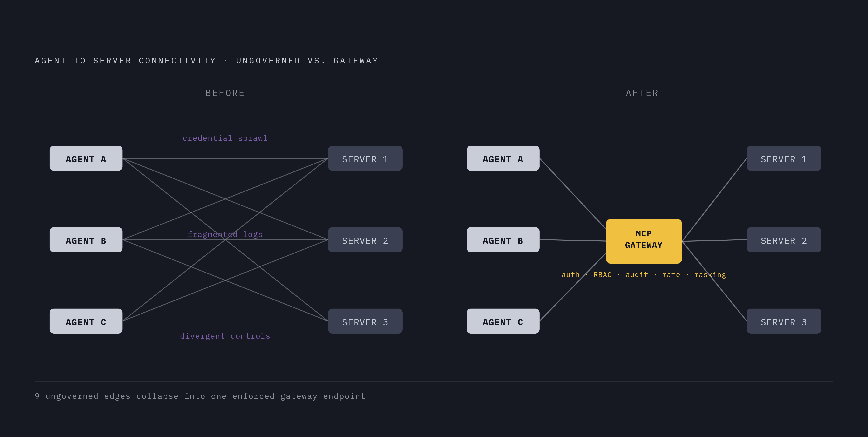This screenshot has height=437, width=868.
Task: Click Agent A box in AFTER diagram
Action: pyautogui.click(x=503, y=158)
